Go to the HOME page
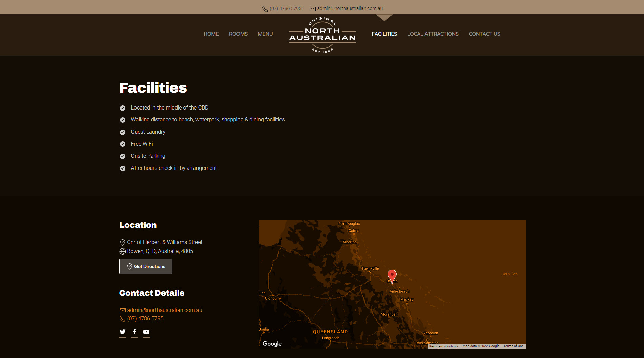This screenshot has height=358, width=644. click(211, 34)
